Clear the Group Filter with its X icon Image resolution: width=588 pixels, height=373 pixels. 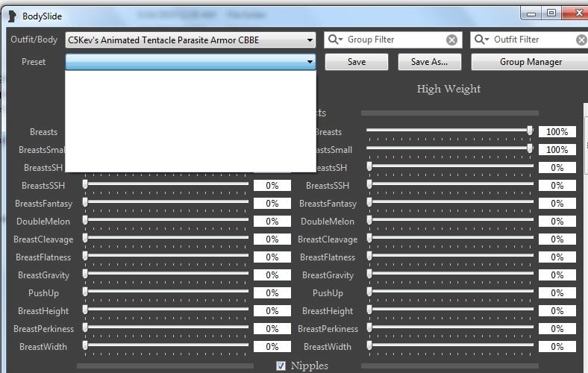[451, 40]
